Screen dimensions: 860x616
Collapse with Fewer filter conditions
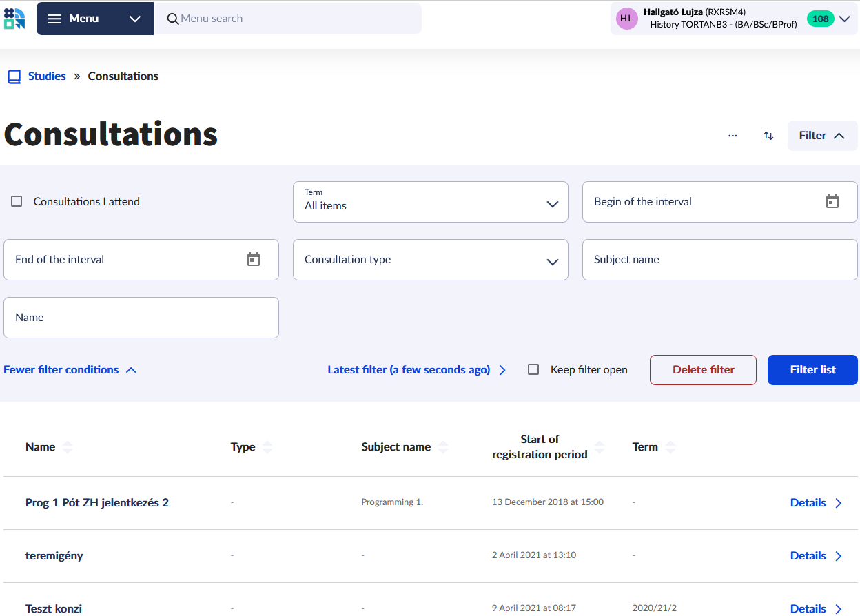(70, 370)
